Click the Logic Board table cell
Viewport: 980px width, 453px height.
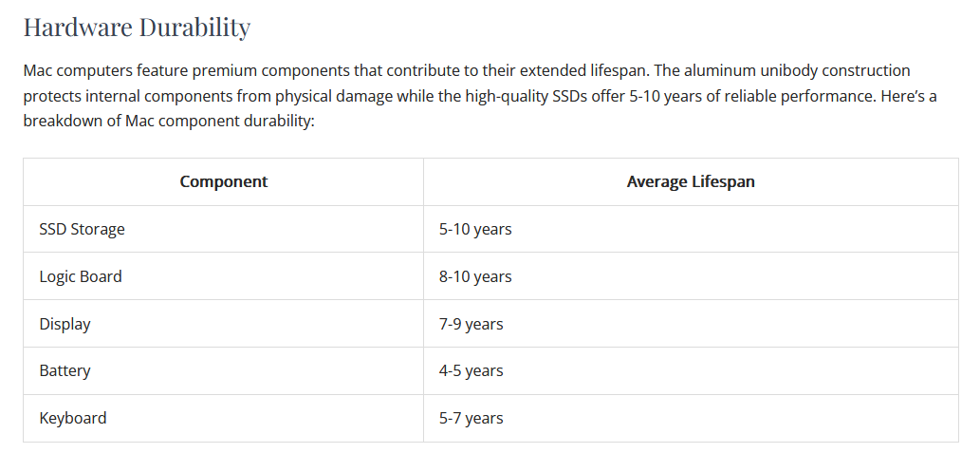[81, 276]
